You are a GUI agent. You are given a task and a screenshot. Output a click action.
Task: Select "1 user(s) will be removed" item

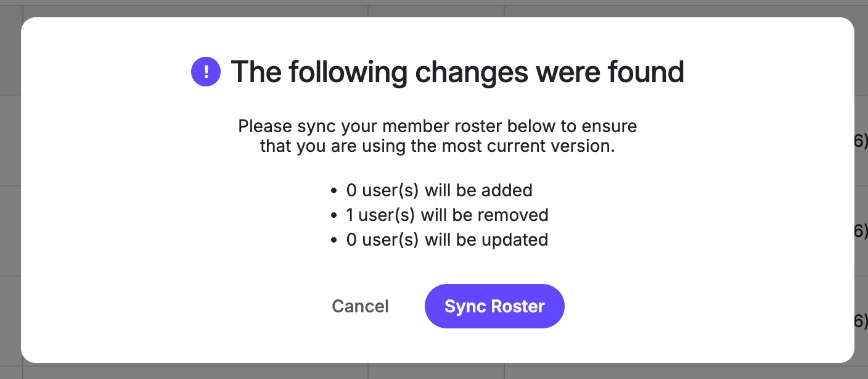pos(448,215)
